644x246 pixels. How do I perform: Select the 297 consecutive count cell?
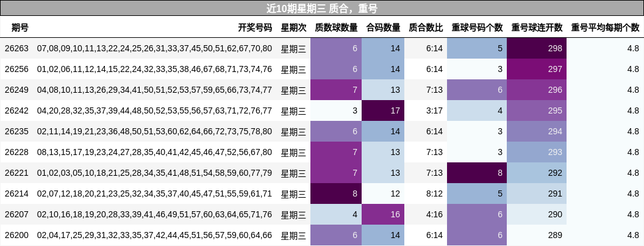537,69
